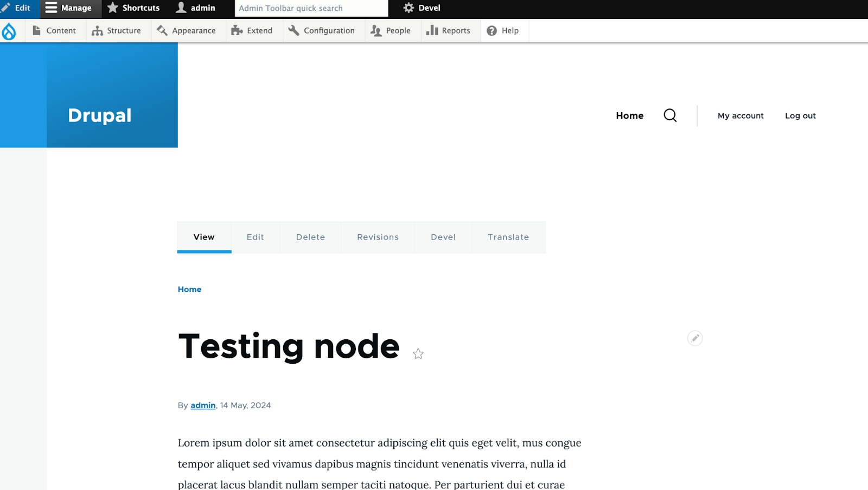Image resolution: width=868 pixels, height=490 pixels.
Task: Open the Structure admin menu
Action: (x=117, y=31)
